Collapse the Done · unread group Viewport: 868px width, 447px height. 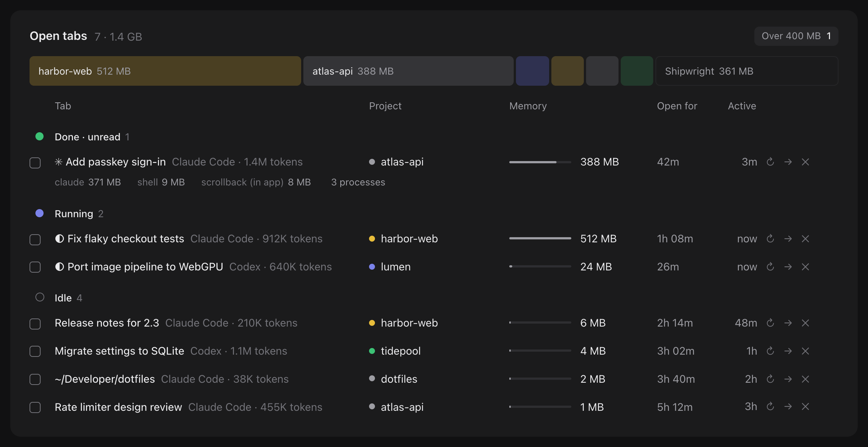pos(82,137)
